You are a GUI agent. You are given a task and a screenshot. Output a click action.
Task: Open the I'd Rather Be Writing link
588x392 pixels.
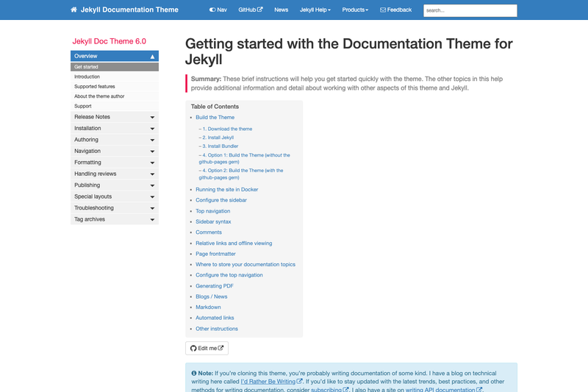271,382
